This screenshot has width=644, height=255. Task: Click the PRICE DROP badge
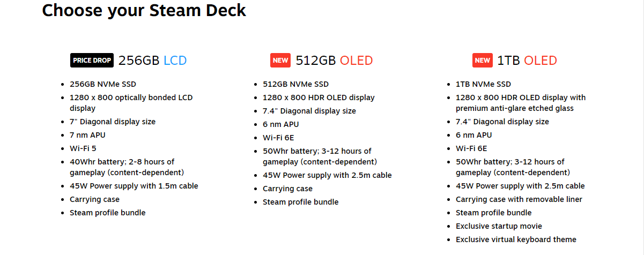coord(91,61)
